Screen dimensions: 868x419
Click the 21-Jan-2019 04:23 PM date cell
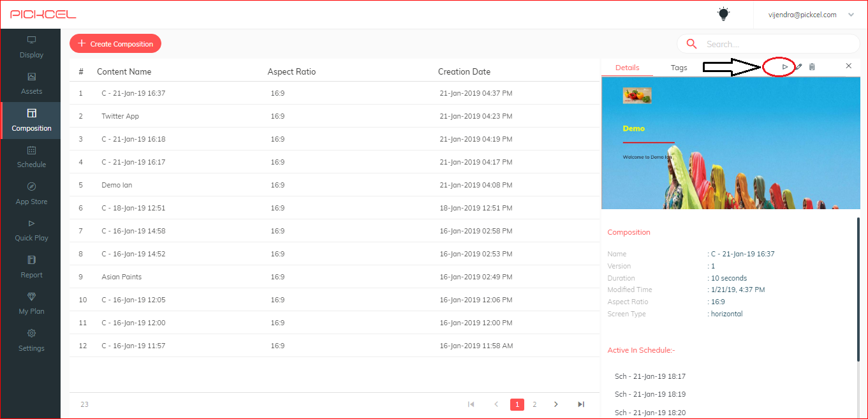tap(476, 116)
